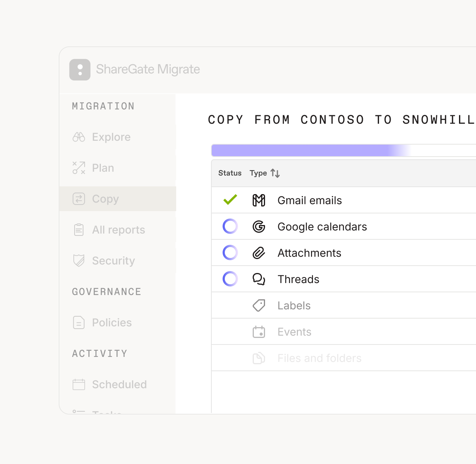The image size is (476, 464).
Task: Click the Type column header label
Action: [x=258, y=173]
